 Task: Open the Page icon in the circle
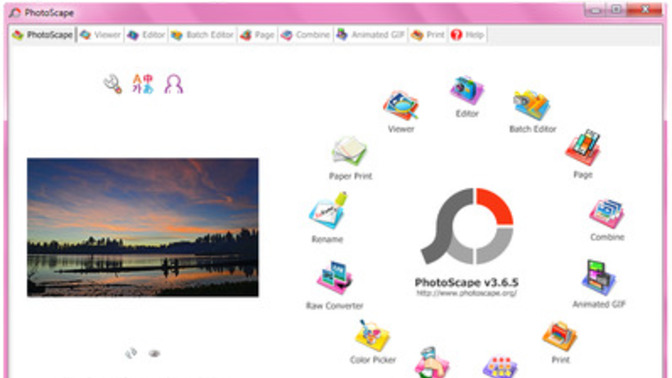click(x=583, y=148)
